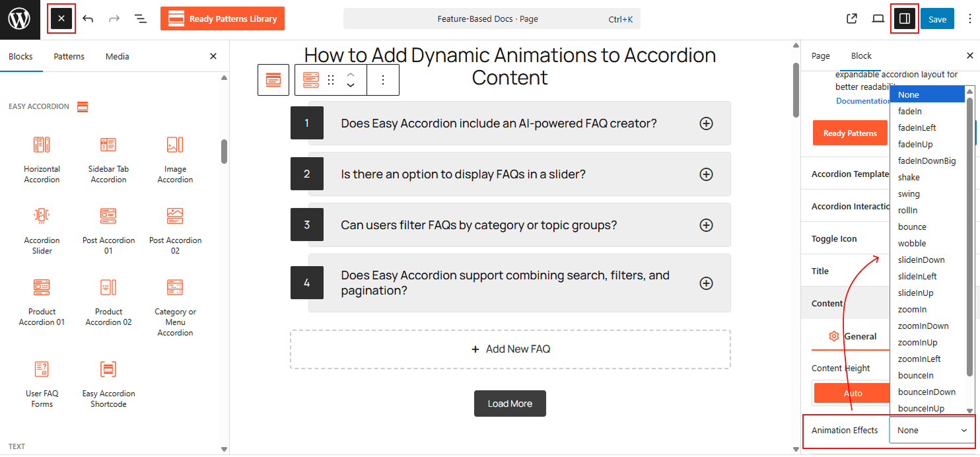Select the Horizontal Accordion block
The height and width of the screenshot is (457, 980).
(x=42, y=158)
